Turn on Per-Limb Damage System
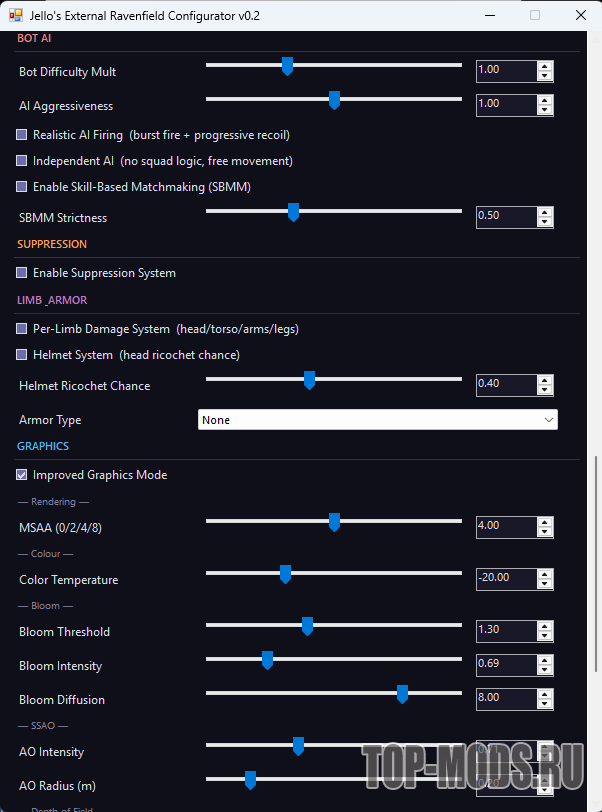Image resolution: width=602 pixels, height=812 pixels. (x=22, y=329)
